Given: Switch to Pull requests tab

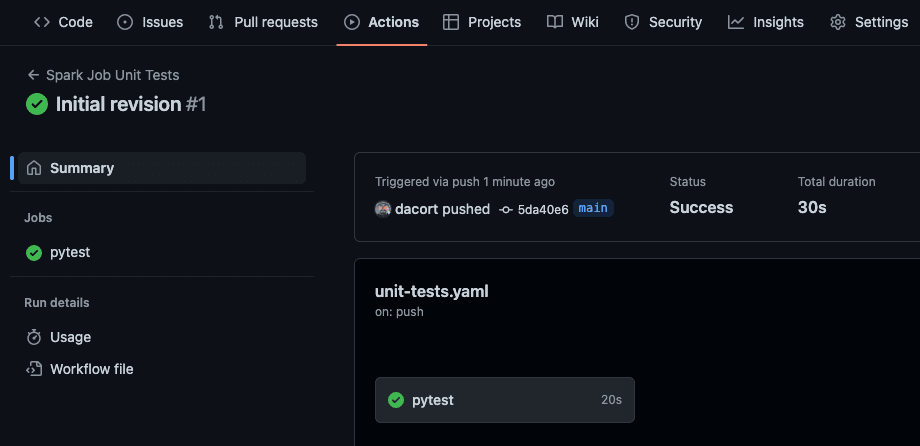Looking at the screenshot, I should (263, 22).
